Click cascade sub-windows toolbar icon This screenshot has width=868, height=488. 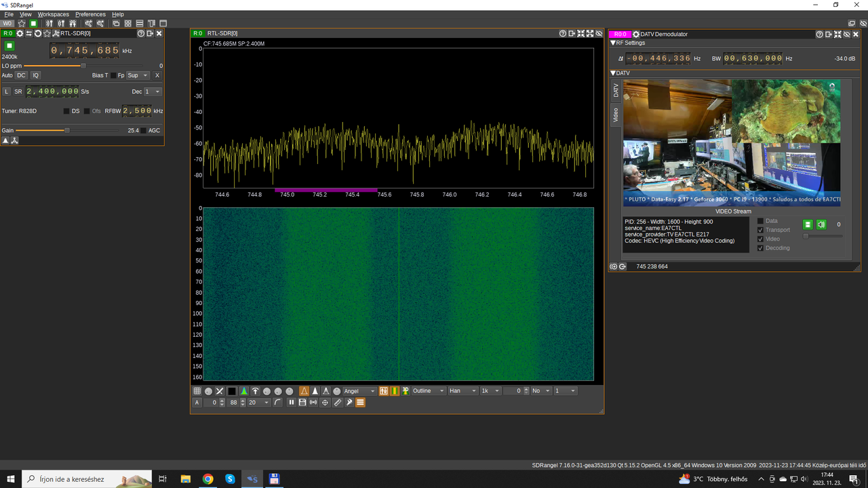coord(116,23)
